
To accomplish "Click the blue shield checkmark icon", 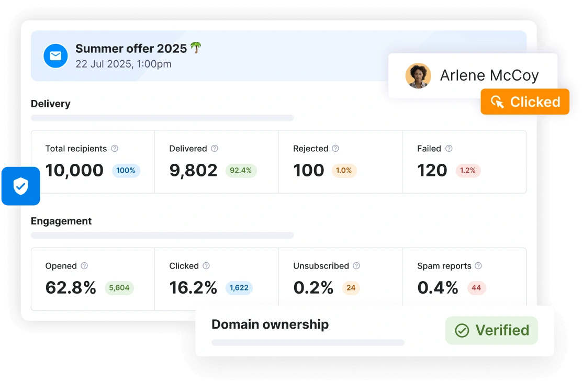I will 20,186.
